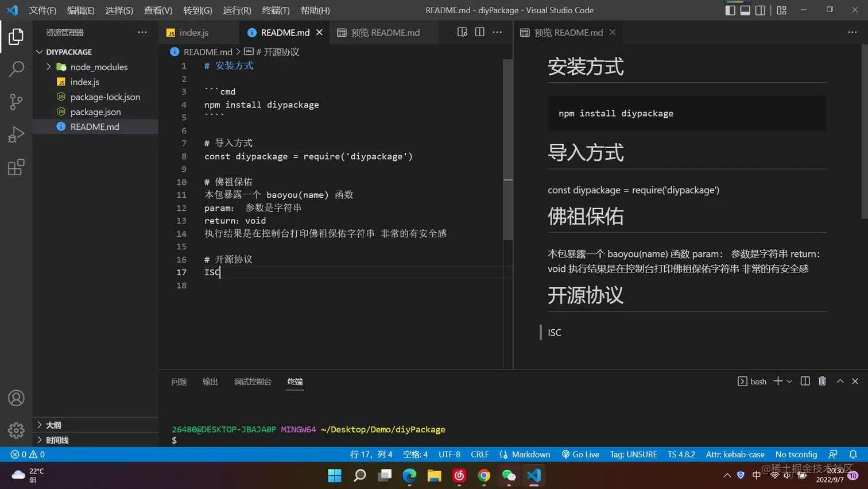868x489 pixels.
Task: Change indentation setting 空格: 4
Action: 416,455
